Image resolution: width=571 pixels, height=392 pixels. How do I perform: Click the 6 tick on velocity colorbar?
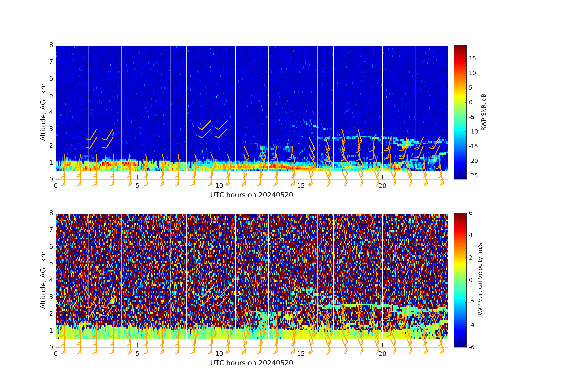point(471,213)
